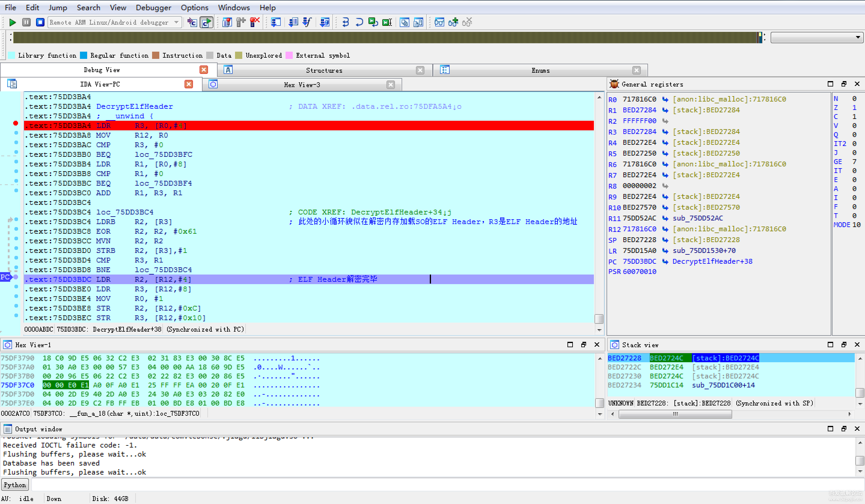
Task: Click the Regular function color swatch
Action: 84,56
